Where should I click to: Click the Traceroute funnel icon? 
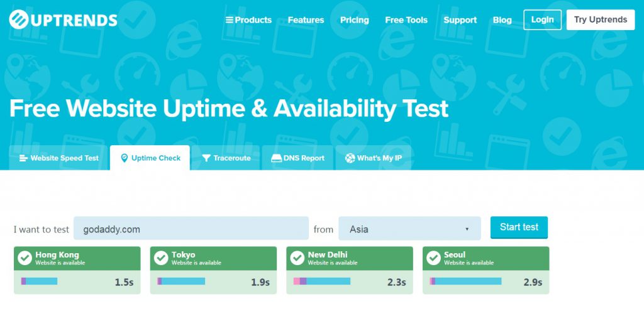(x=206, y=158)
